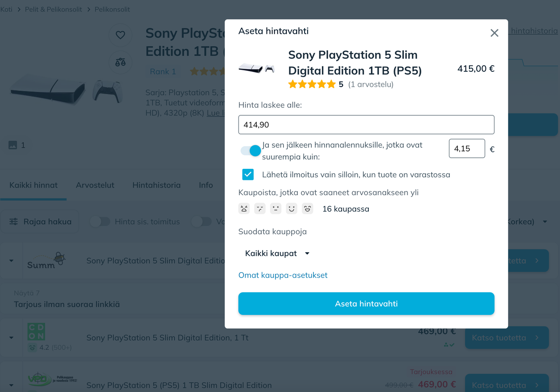560x392 pixels.
Task: Open the Kaikki kaupat dropdown
Action: (277, 253)
